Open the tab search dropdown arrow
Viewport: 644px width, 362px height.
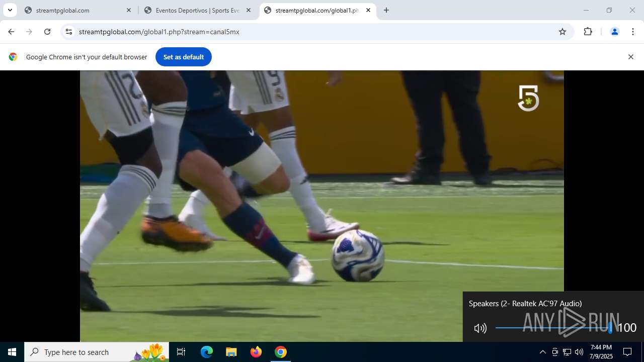[x=10, y=10]
